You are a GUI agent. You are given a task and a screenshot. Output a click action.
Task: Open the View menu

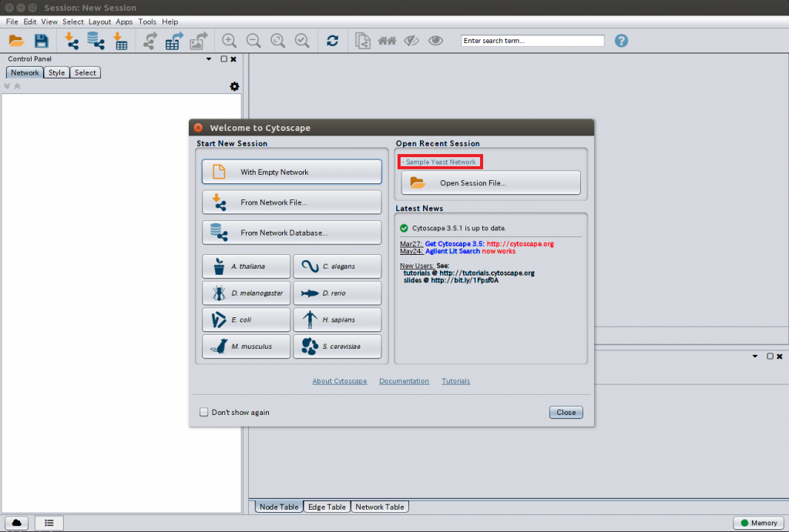[49, 22]
